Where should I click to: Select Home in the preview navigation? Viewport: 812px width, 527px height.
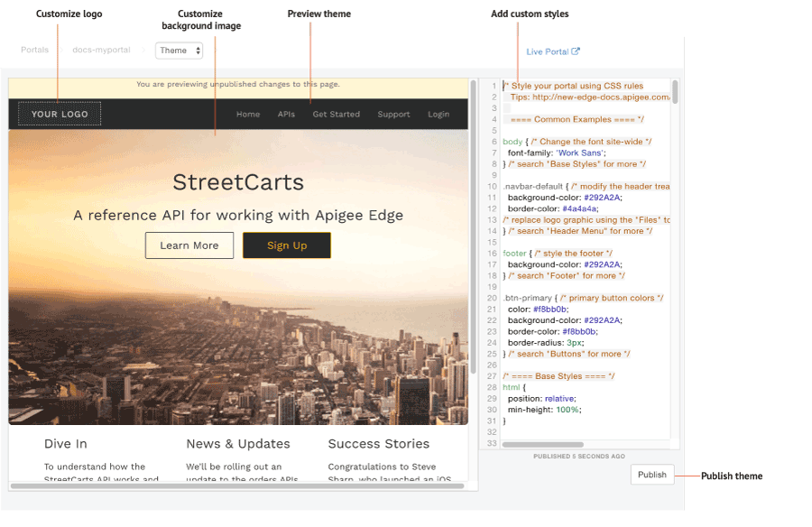pyautogui.click(x=248, y=115)
